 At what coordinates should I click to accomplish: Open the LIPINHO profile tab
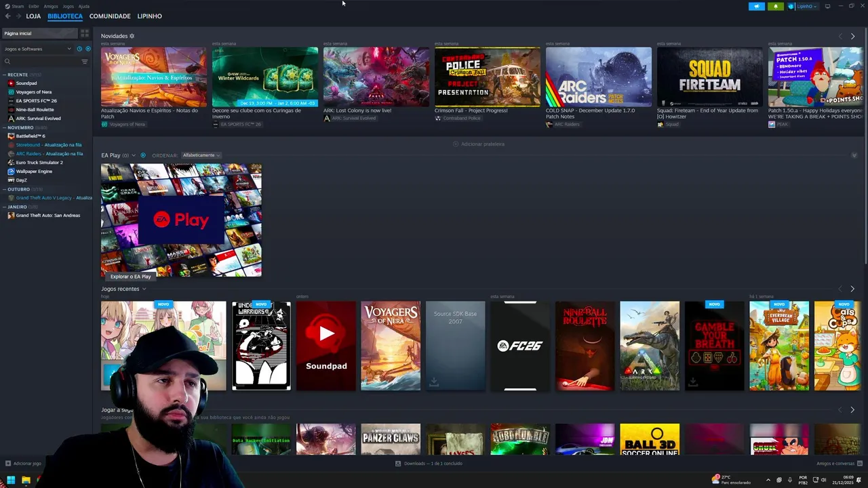point(149,16)
